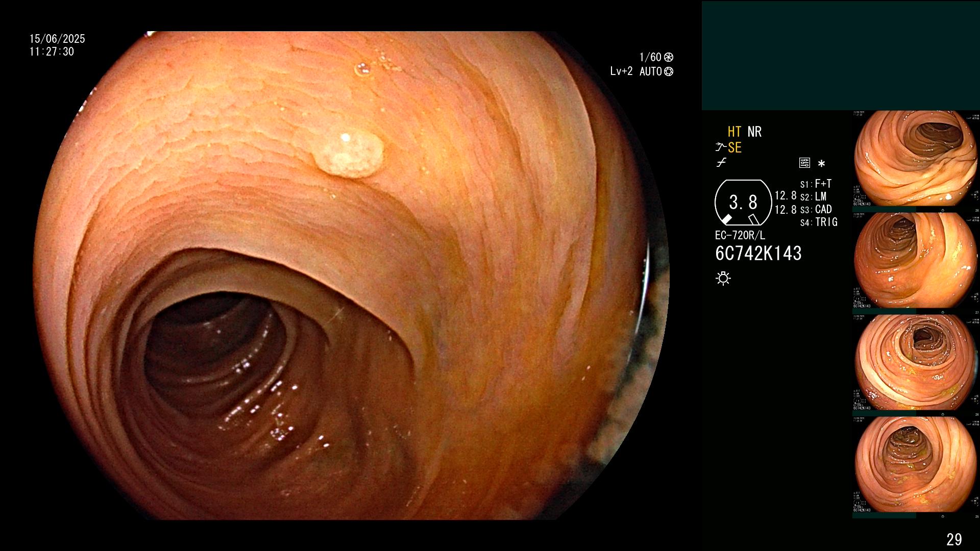Toggle the yellow SE enhancement label

pos(734,148)
